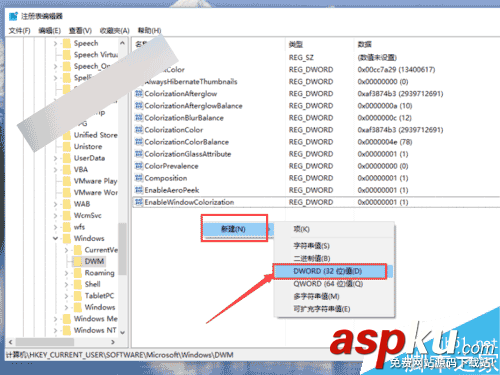500x375 pixels.
Task: Select the TabletPC folder icon
Action: coord(78,296)
